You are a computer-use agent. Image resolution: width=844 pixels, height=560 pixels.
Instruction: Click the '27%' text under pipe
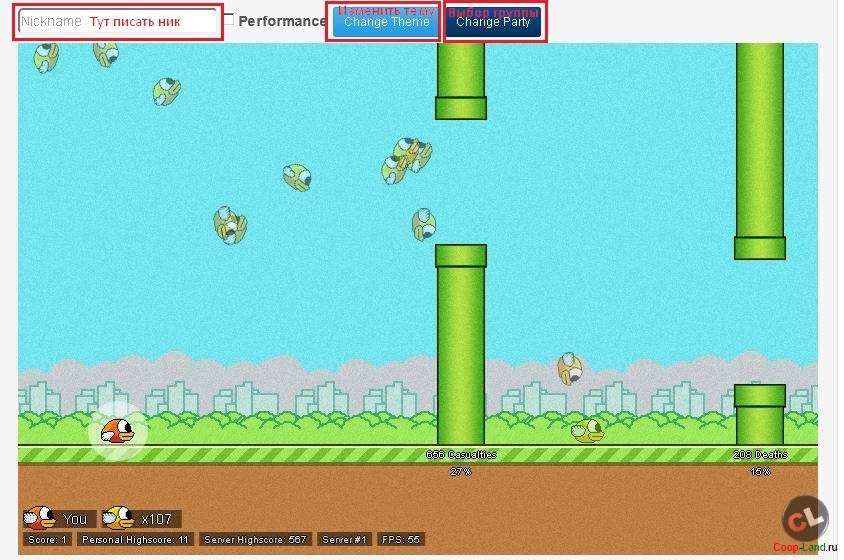pos(461,472)
